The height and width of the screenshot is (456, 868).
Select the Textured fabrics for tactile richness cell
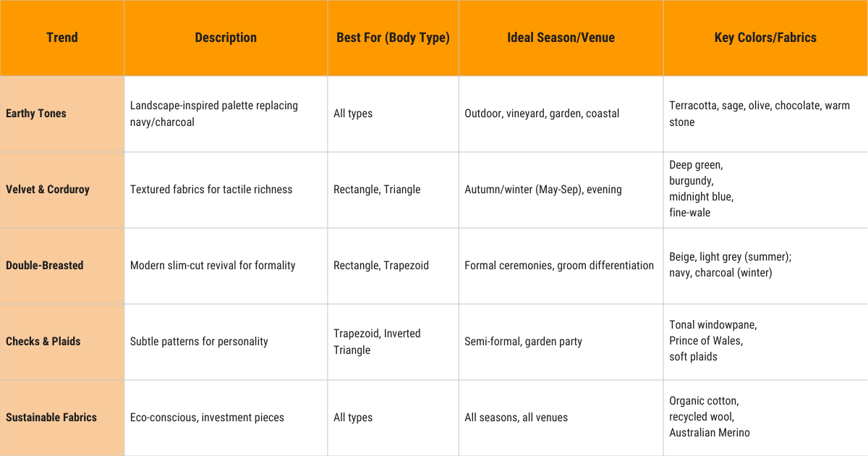click(x=211, y=190)
